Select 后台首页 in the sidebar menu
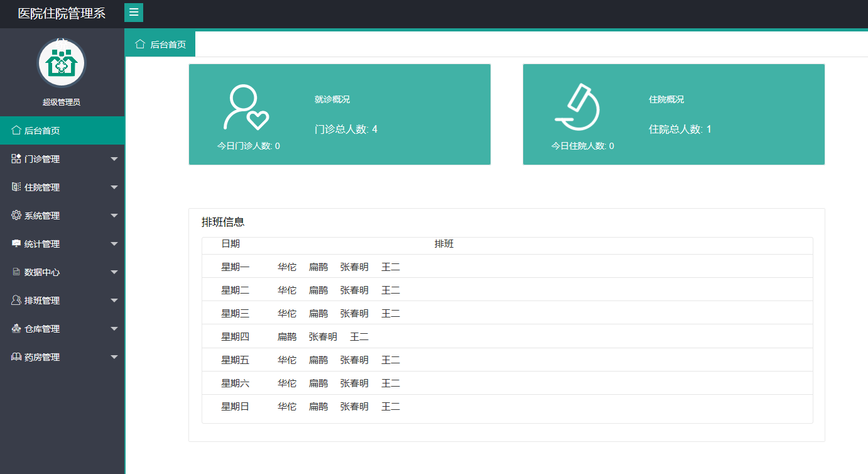The width and height of the screenshot is (868, 474). 62,131
